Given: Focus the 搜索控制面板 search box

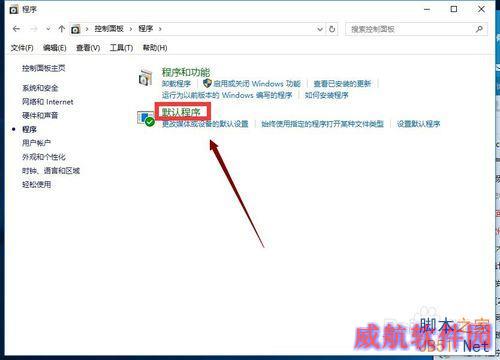Looking at the screenshot, I should click(411, 29).
